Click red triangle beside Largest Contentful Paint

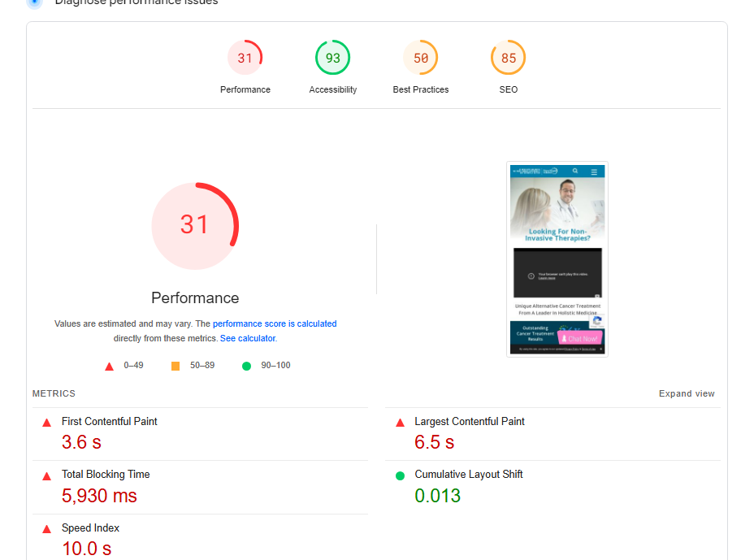pos(400,423)
